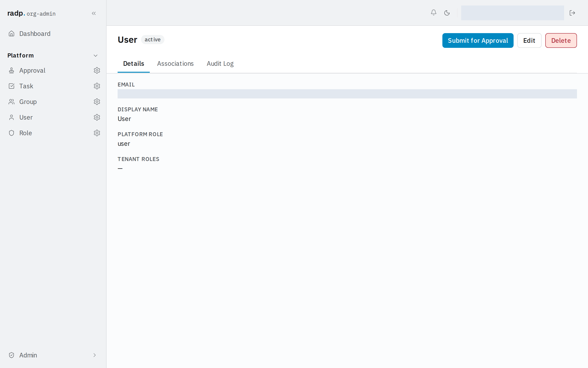Click the Role shield icon
The width and height of the screenshot is (588, 368).
(11, 133)
